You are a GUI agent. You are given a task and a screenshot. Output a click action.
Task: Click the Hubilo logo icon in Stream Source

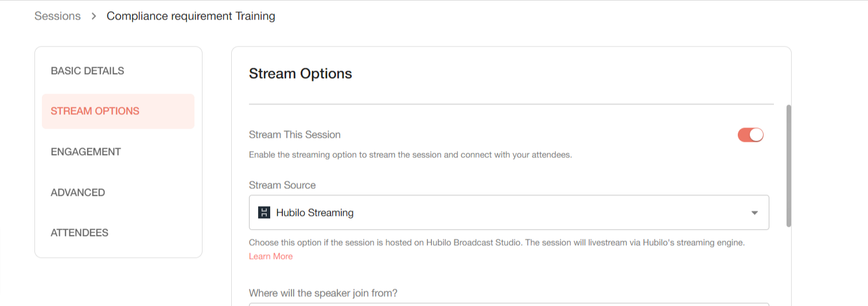coord(264,212)
